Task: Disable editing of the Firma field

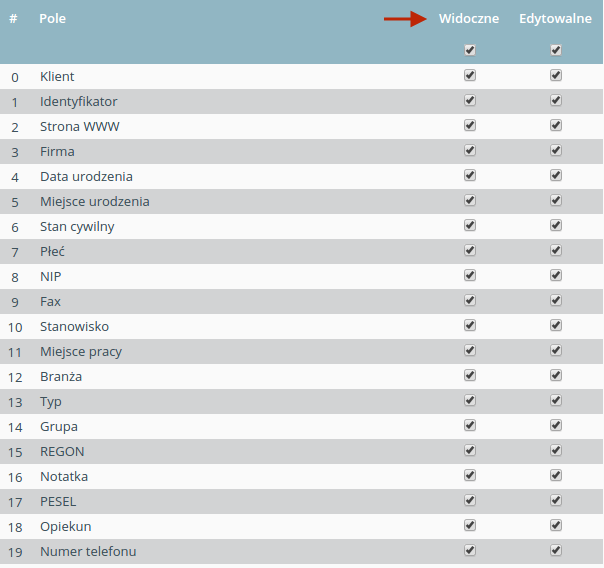Action: 555,150
